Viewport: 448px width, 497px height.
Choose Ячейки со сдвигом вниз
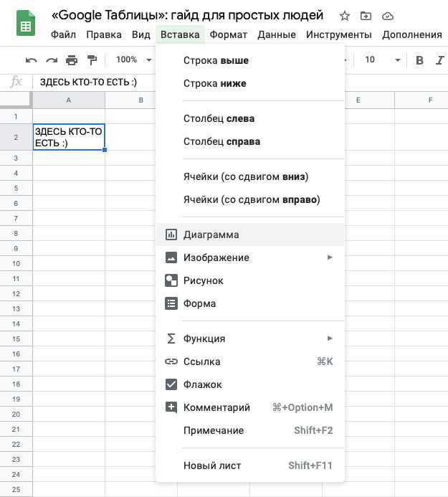click(x=250, y=176)
